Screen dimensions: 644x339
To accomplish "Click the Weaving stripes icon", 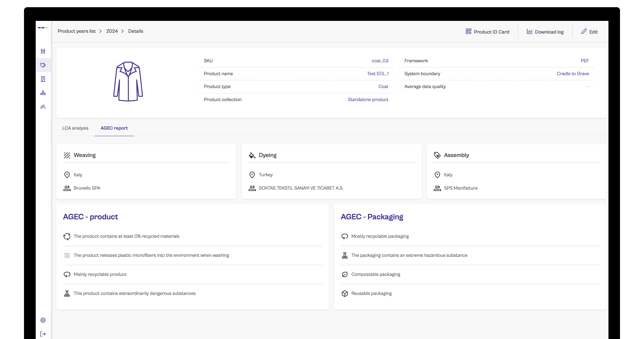I will point(67,155).
